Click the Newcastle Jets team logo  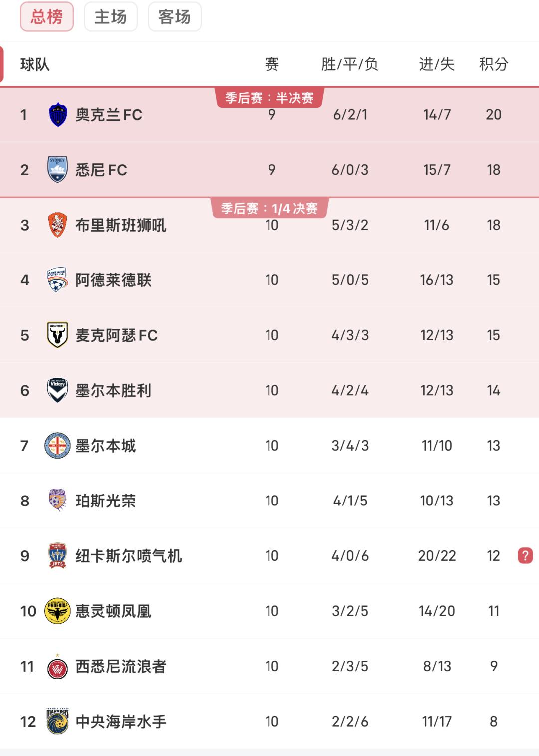point(58,556)
